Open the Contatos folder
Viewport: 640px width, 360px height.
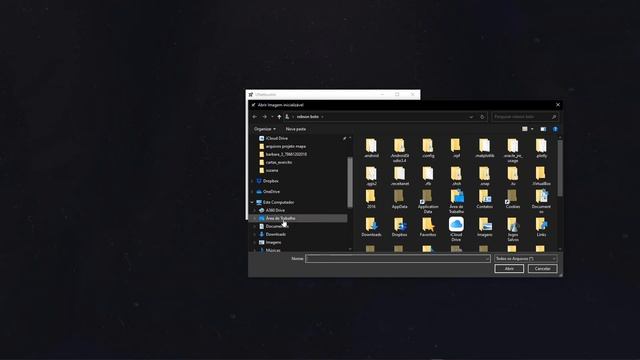[x=484, y=199]
